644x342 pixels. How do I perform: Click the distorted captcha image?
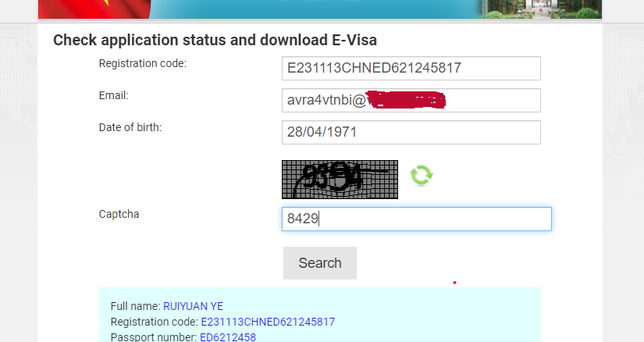point(340,180)
